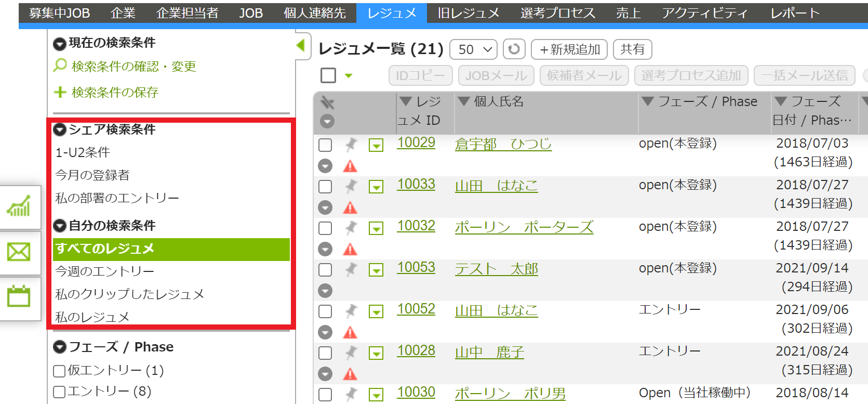The height and width of the screenshot is (404, 868).
Task: Switch to the レポート tab
Action: click(795, 13)
